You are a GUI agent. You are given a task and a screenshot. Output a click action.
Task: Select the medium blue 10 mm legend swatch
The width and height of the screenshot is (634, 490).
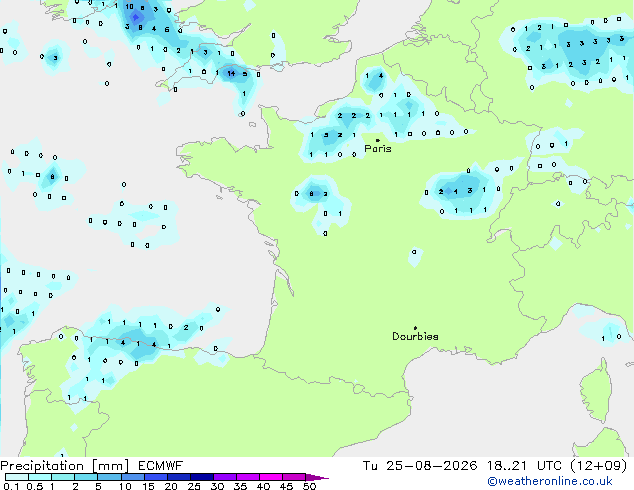click(x=133, y=477)
